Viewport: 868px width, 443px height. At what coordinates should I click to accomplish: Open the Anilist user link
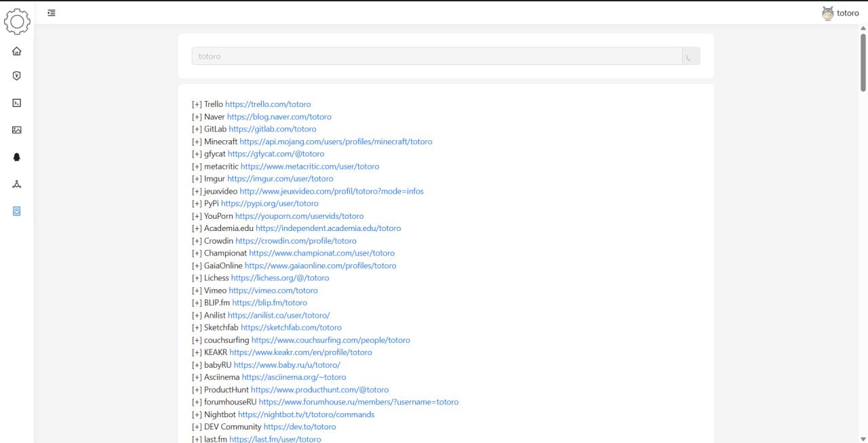(x=279, y=315)
